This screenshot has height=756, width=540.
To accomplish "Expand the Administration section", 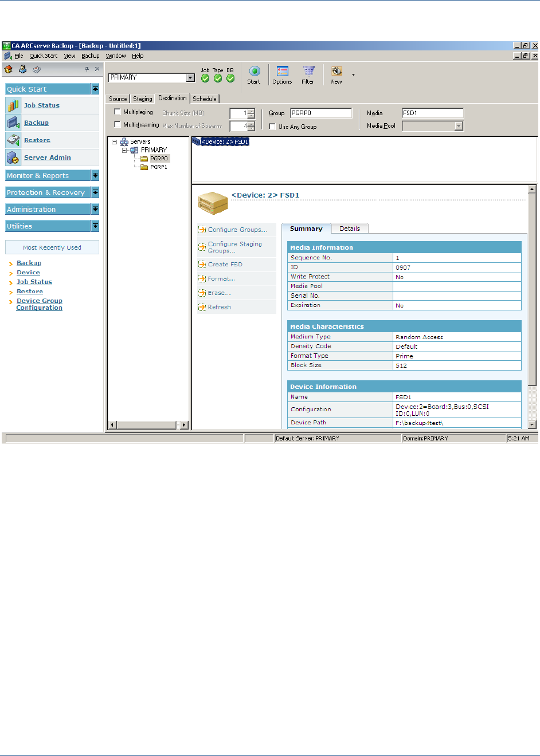I will 95,210.
